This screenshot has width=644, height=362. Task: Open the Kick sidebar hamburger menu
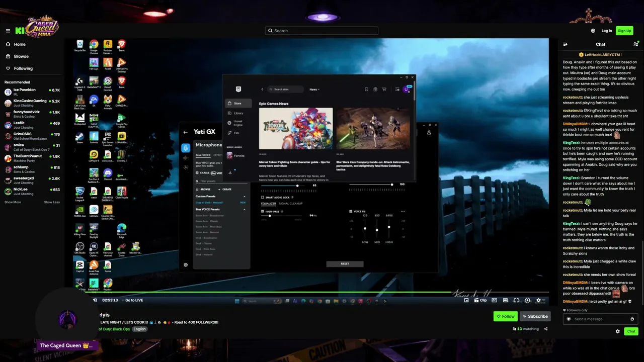pos(8,31)
